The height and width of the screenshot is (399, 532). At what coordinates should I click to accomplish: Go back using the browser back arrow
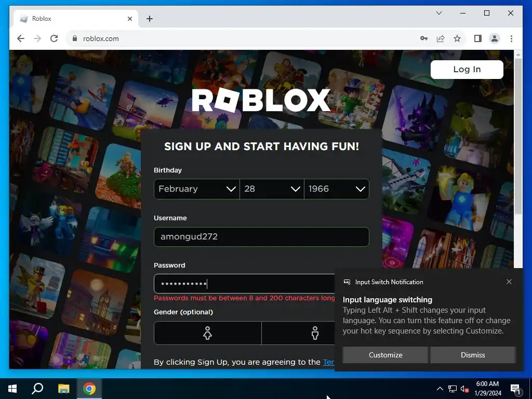[x=21, y=38]
